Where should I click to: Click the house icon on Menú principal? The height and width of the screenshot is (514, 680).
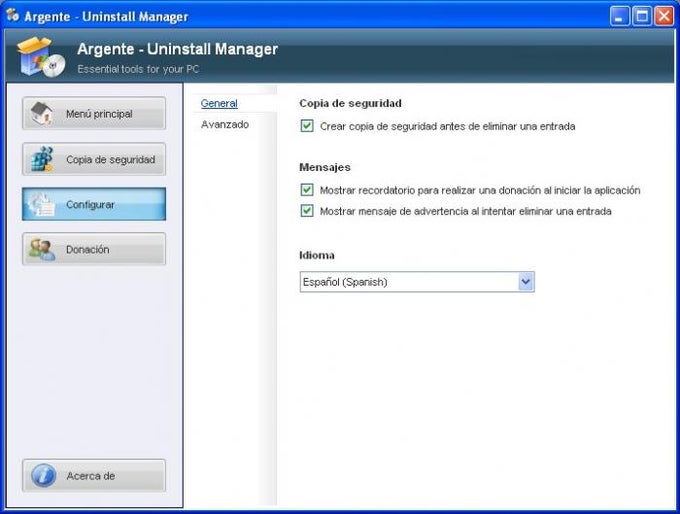pyautogui.click(x=42, y=113)
